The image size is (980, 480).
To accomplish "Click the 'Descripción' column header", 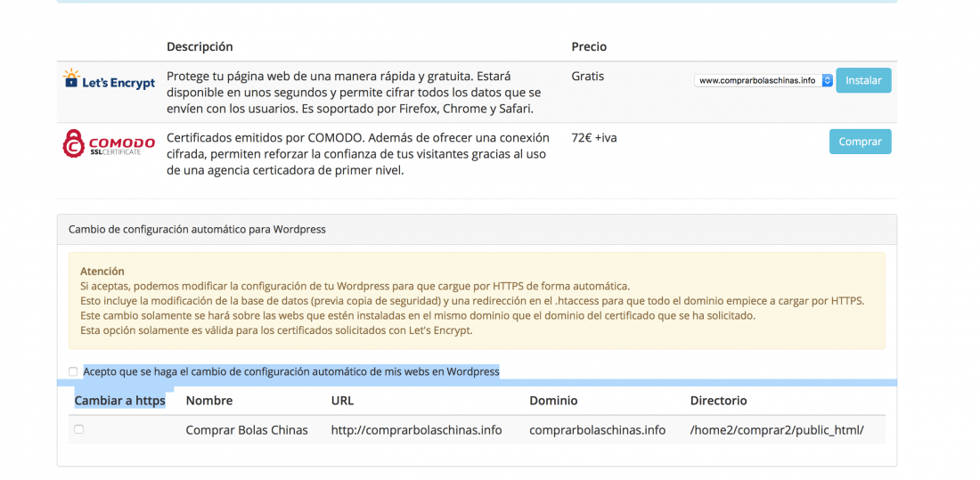I will (200, 47).
